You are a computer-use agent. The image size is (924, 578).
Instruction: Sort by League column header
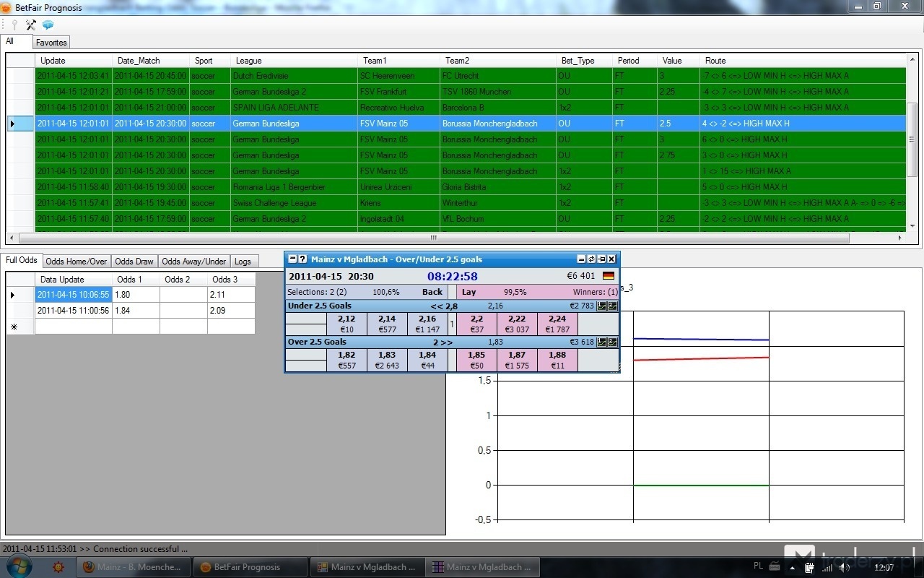point(294,61)
